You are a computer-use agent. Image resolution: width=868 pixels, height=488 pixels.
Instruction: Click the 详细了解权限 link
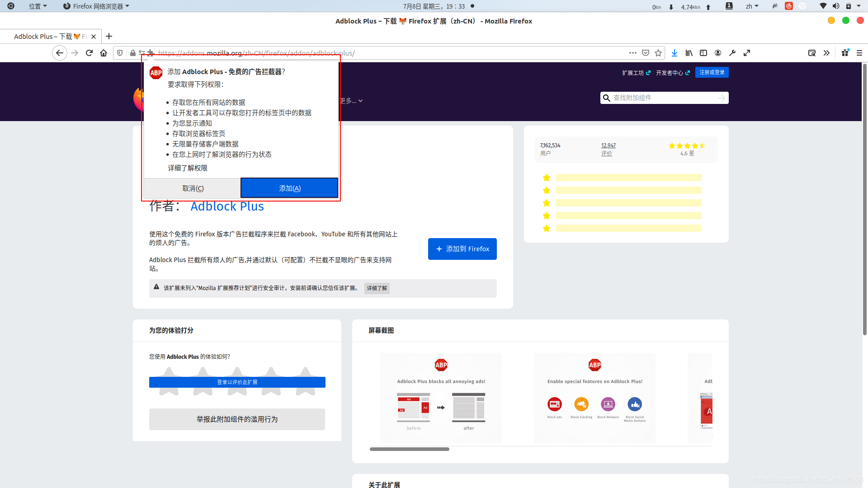[x=188, y=168]
